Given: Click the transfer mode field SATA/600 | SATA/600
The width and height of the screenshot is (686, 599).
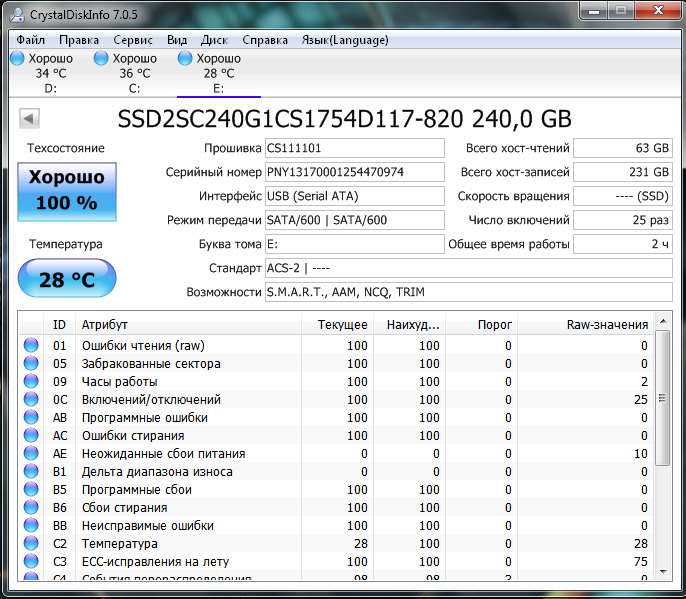Looking at the screenshot, I should (354, 220).
